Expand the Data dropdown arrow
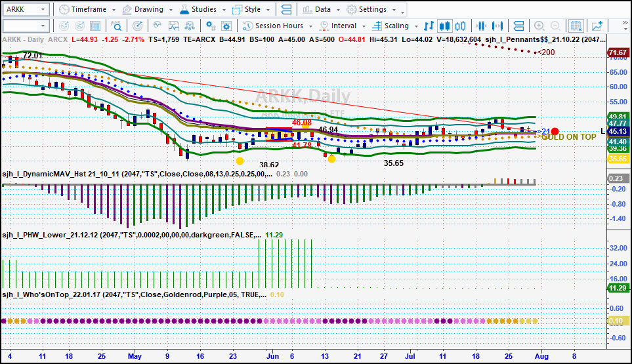Screen dimensions: 632x364 338,10
